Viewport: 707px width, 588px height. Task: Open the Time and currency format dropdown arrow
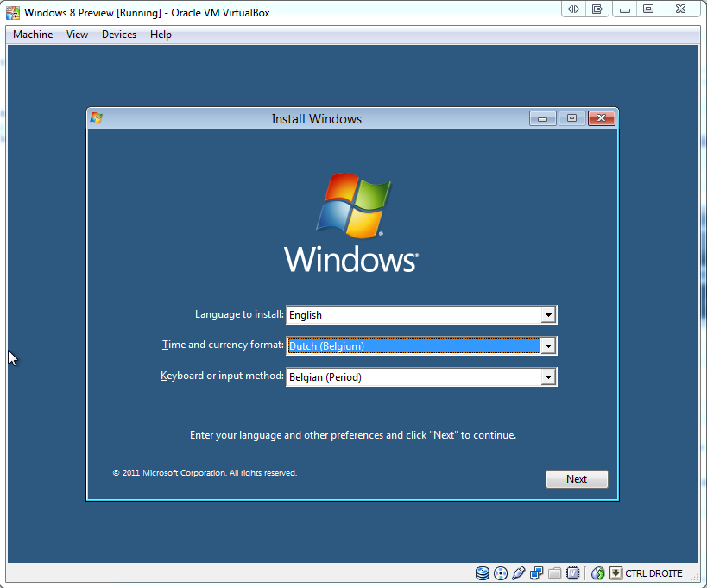(547, 346)
